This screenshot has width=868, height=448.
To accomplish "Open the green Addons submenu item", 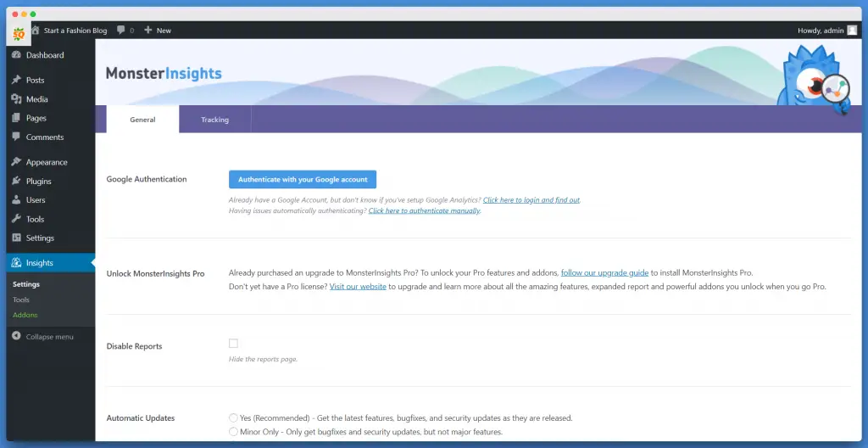I will click(x=25, y=315).
